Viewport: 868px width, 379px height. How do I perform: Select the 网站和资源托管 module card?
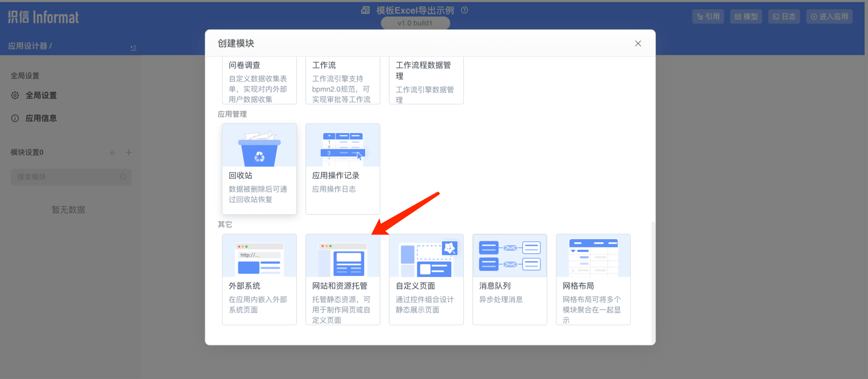click(343, 279)
